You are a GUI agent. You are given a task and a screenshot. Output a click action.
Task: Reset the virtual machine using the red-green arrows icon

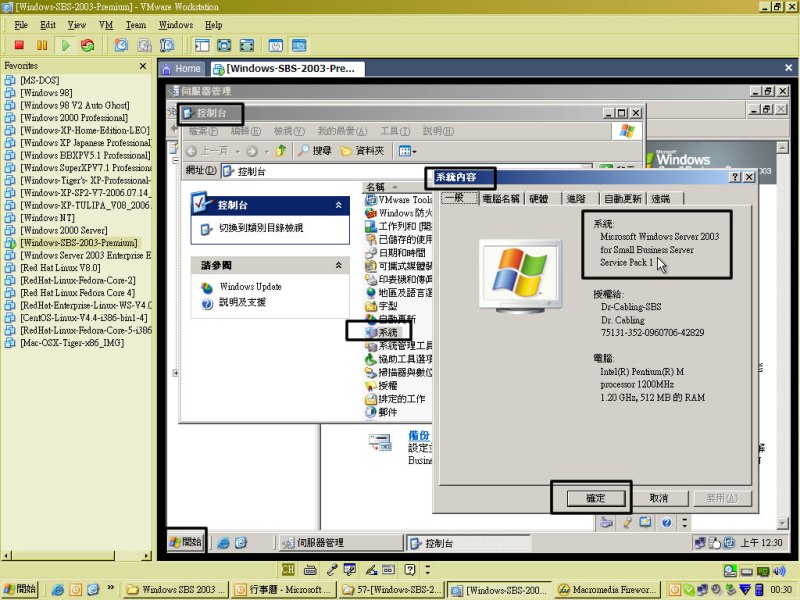pos(88,45)
